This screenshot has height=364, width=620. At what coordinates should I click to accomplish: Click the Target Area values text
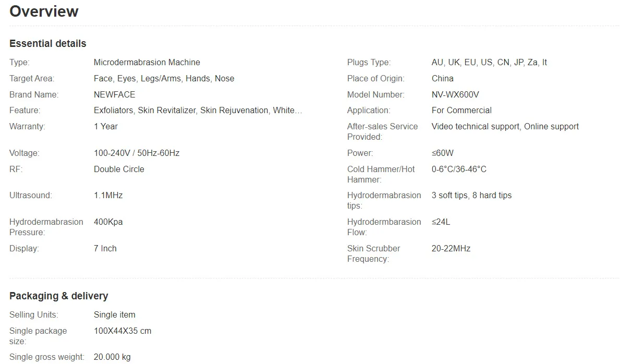tap(164, 79)
